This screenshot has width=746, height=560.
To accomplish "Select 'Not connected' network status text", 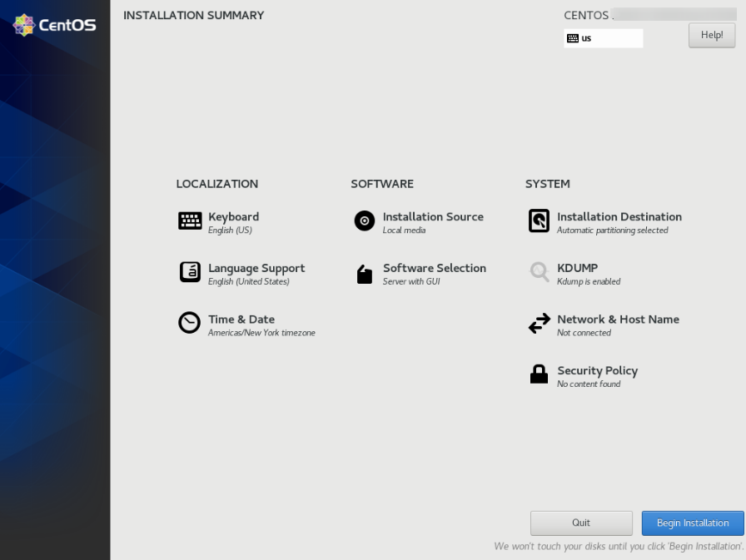I will click(584, 333).
